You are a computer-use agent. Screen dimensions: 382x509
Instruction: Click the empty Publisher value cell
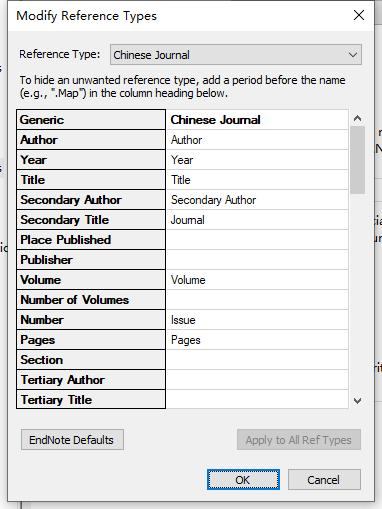tap(257, 260)
